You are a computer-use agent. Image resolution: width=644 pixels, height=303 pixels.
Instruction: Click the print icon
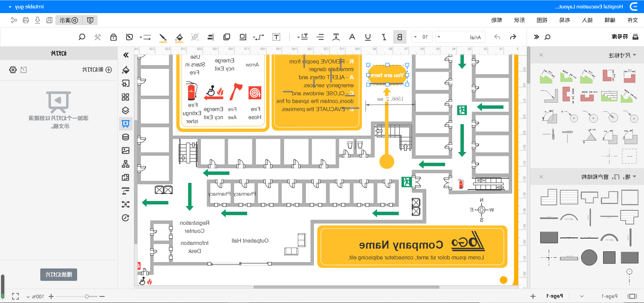26,20
